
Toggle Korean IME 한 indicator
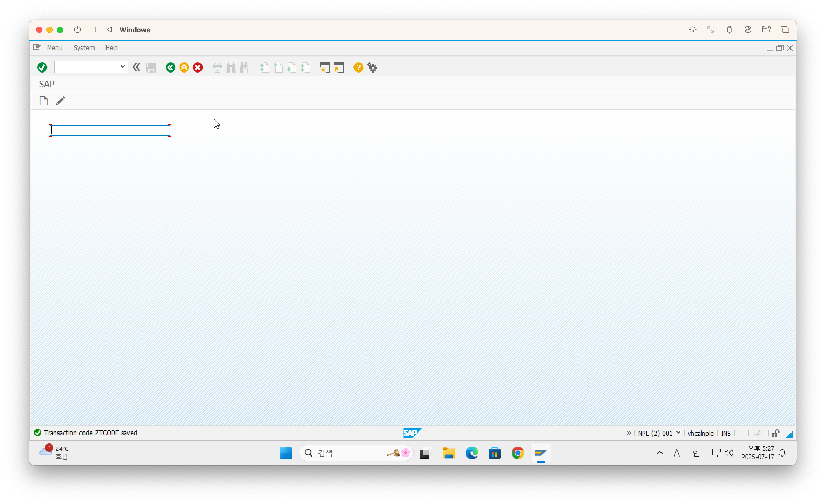tap(696, 453)
